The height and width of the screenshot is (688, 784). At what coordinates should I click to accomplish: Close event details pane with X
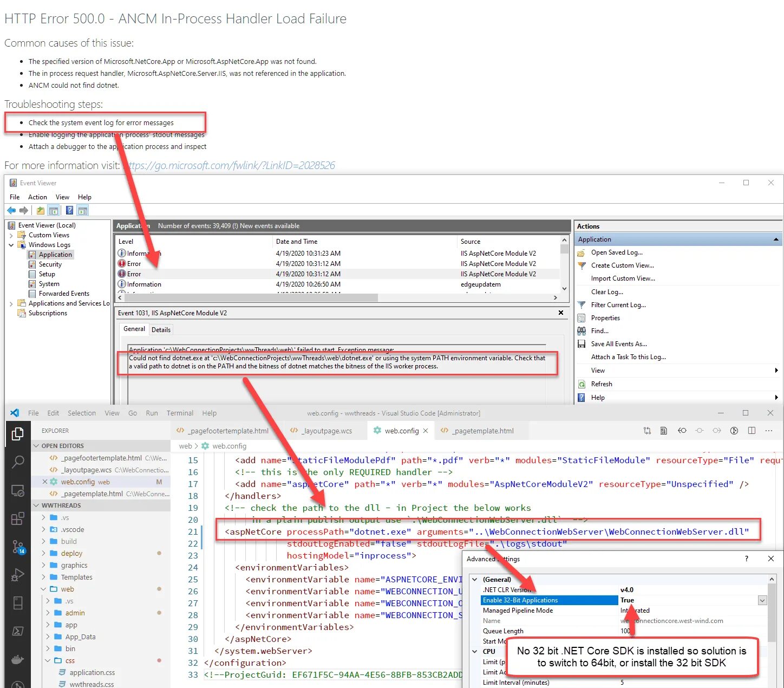coord(561,313)
